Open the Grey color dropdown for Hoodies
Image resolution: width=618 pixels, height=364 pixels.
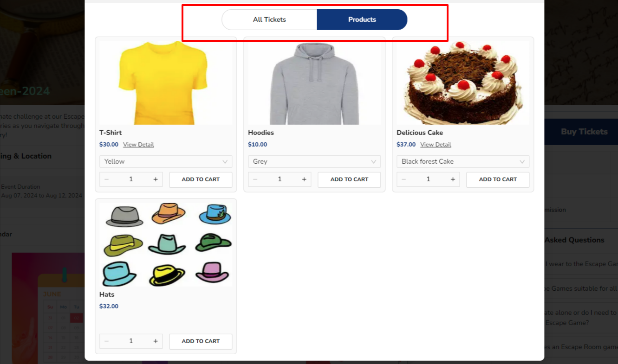coord(314,161)
